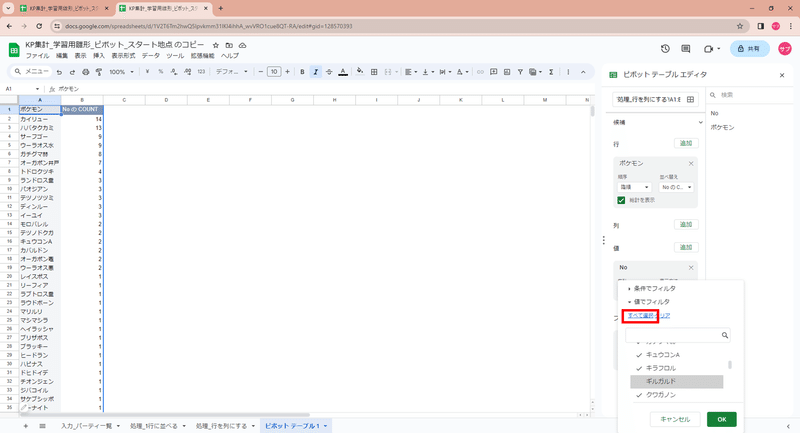This screenshot has width=800, height=433.
Task: View cloud save status icon
Action: (x=242, y=45)
